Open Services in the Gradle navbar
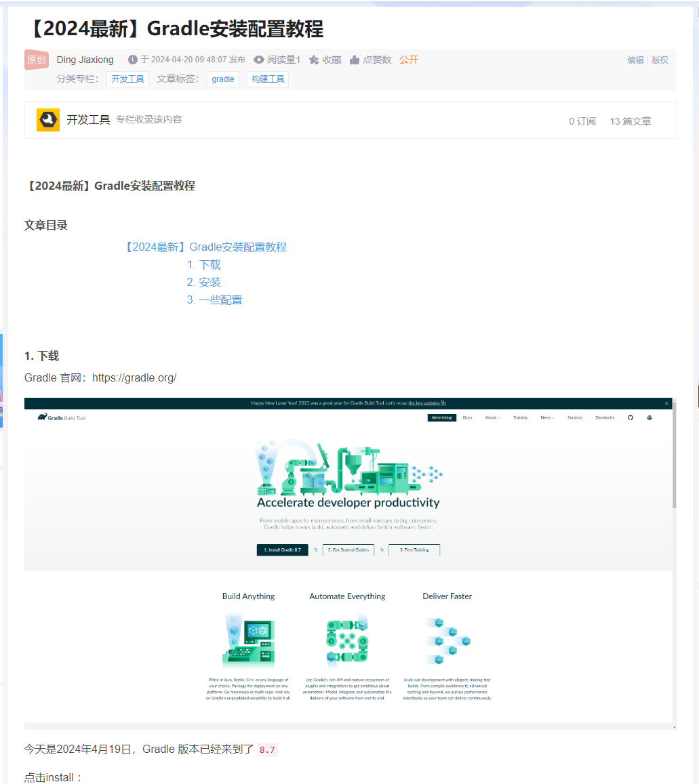This screenshot has height=784, width=699. tap(575, 417)
